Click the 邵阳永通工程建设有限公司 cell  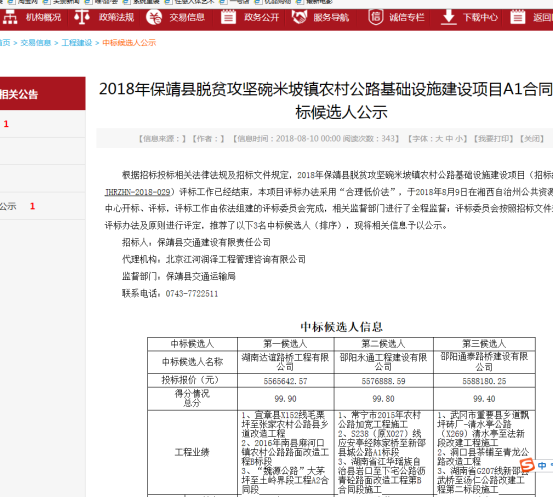pyautogui.click(x=383, y=362)
